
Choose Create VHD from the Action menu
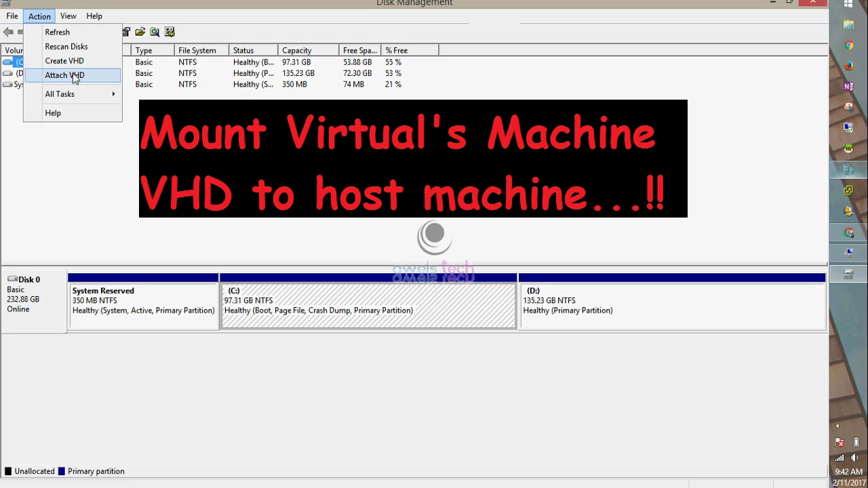73,60
